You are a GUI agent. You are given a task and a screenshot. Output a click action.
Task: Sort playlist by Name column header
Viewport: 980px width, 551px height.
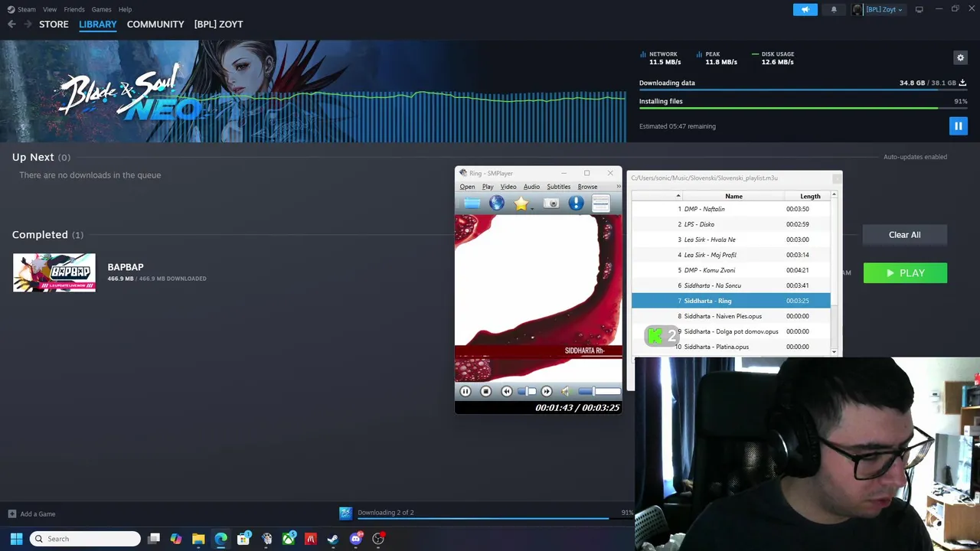(x=733, y=197)
